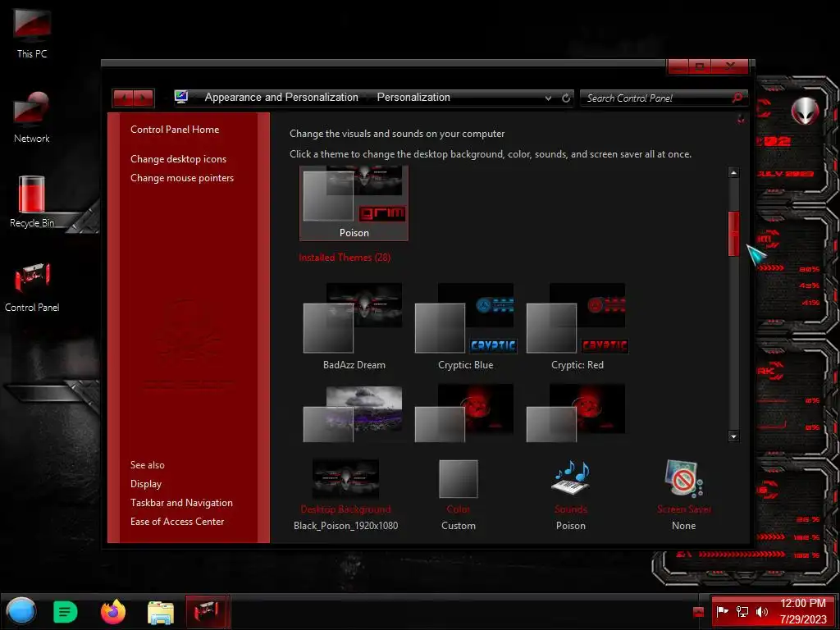Open Desktop Background settings icon
Viewport: 840px width, 630px height.
(345, 479)
